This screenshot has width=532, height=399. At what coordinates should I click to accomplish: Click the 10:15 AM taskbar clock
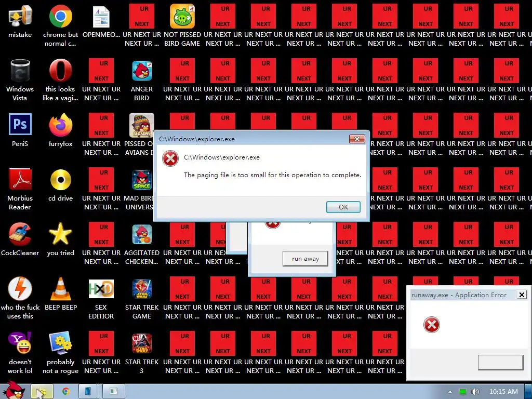pyautogui.click(x=503, y=392)
